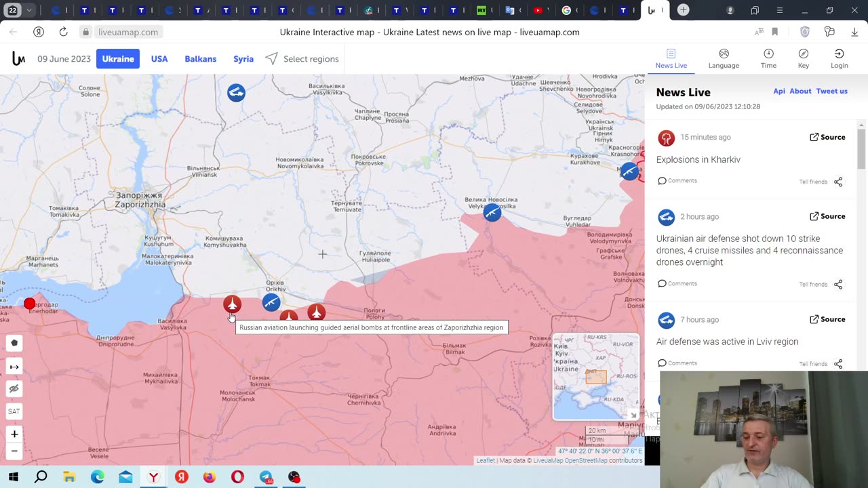Click the browser back arrow
The image size is (868, 488).
pos(13,32)
